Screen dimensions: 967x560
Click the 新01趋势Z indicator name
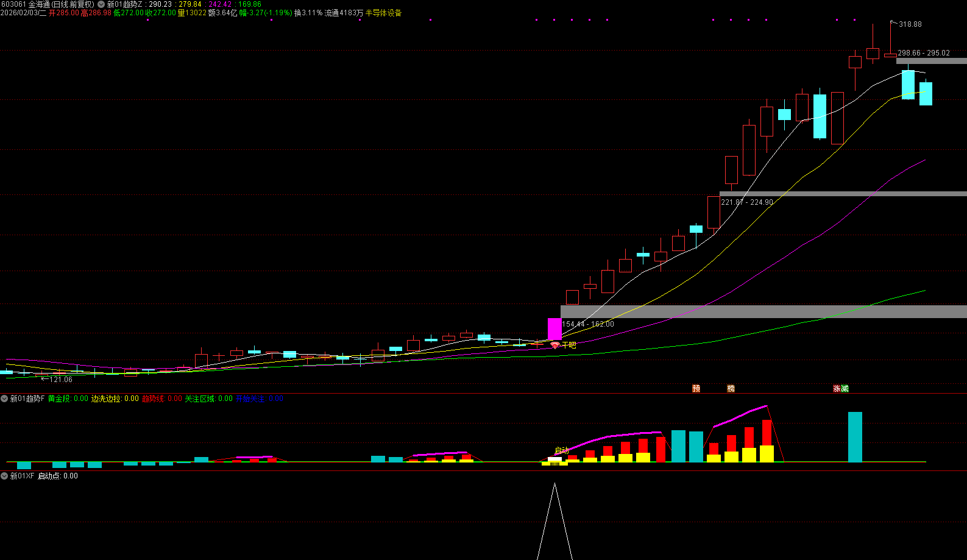click(125, 4)
